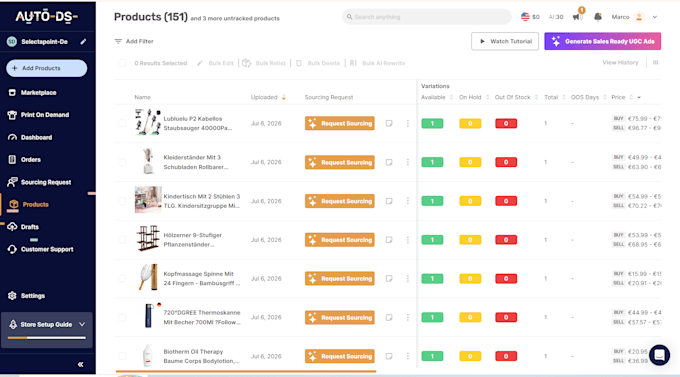Open the notifications bell icon

(598, 16)
